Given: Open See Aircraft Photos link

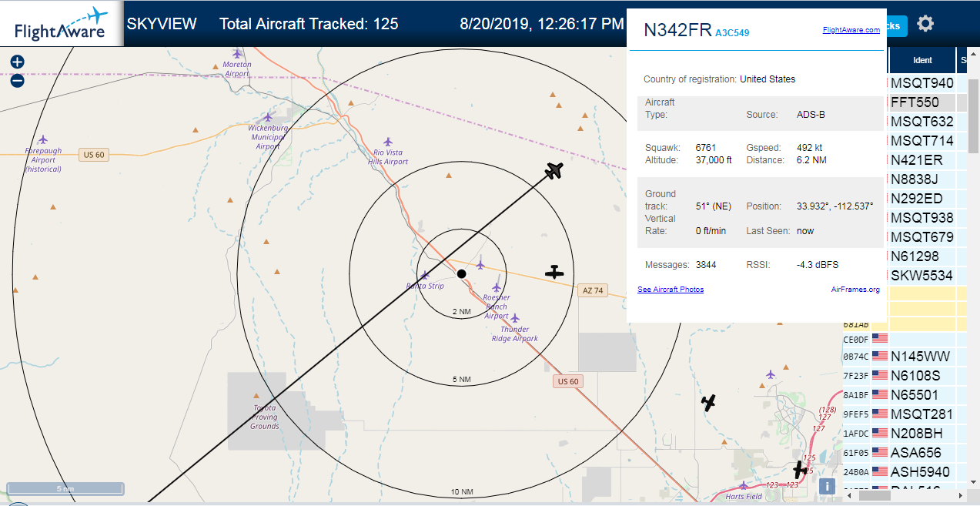Looking at the screenshot, I should coord(671,290).
